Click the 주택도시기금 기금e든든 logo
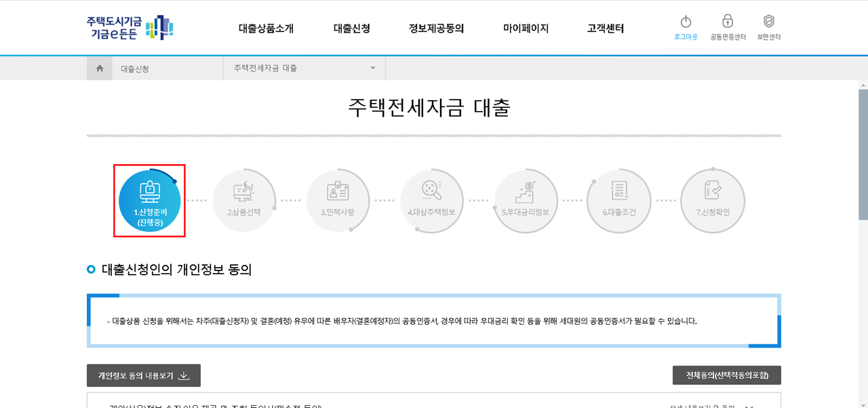Screen dimensions: 868x408 point(130,28)
